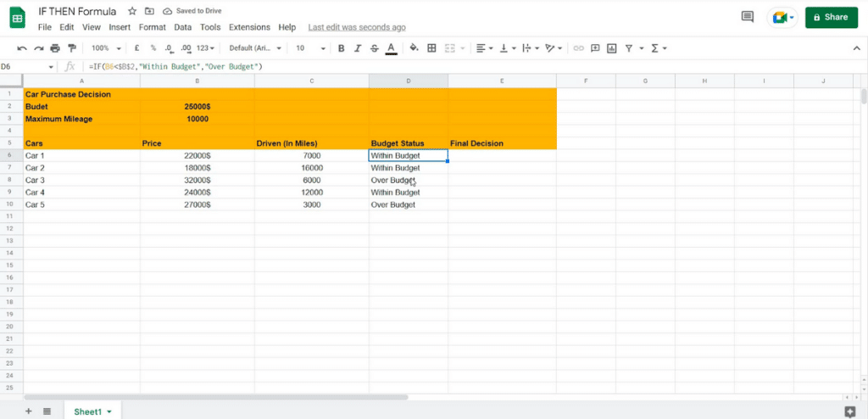The width and height of the screenshot is (868, 419).
Task: Select the Final Decision header cell
Action: click(502, 143)
